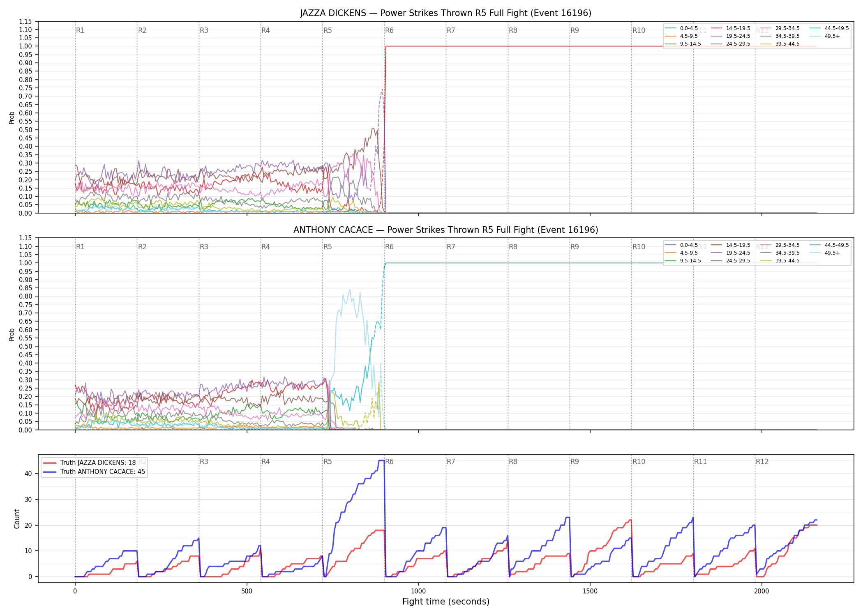
Task: Click round marker R11 in the Count chart
Action: click(701, 462)
